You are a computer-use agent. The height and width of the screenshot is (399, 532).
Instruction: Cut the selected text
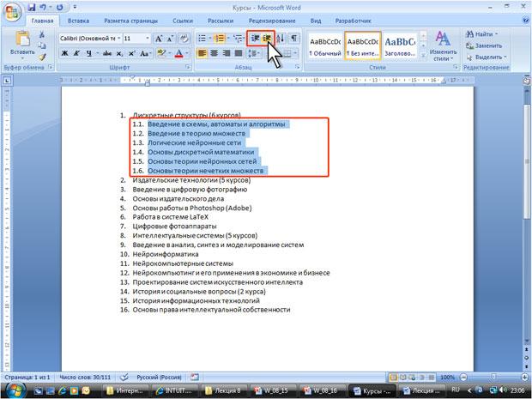click(x=42, y=34)
